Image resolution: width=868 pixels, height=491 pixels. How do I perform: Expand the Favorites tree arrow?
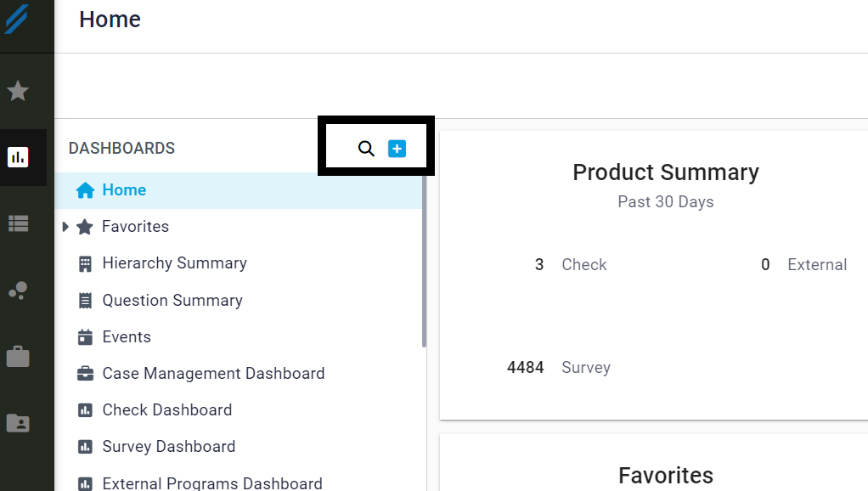point(65,227)
